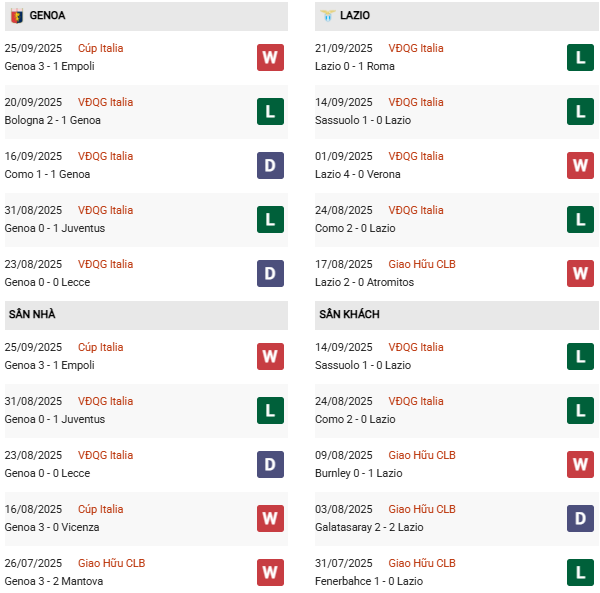The image size is (600, 593).
Task: Click the Lazio eagle crest icon
Action: (327, 16)
